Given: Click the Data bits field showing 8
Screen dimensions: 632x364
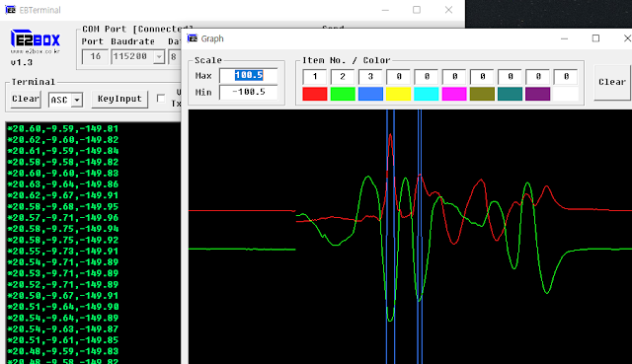Looking at the screenshot, I should click(x=174, y=57).
